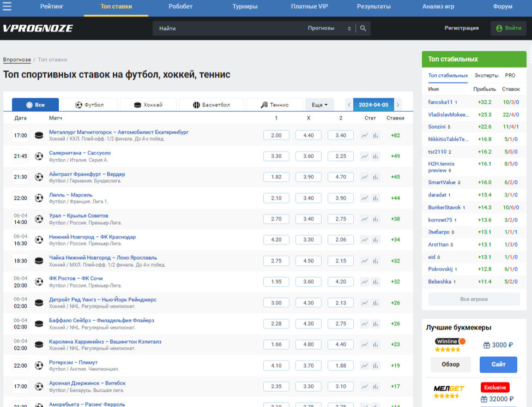Click the Все игроки button

click(473, 299)
